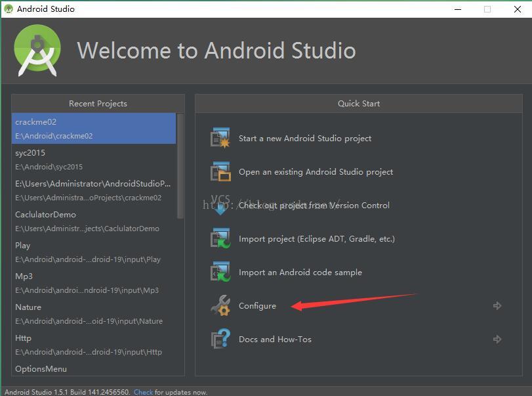Click the Docs and How-Tos question icon

(x=220, y=339)
